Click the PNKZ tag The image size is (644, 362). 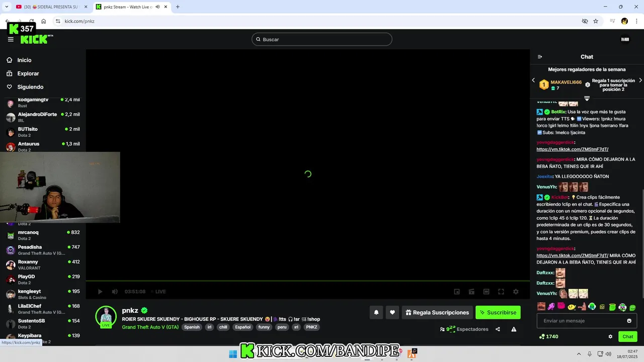311,327
